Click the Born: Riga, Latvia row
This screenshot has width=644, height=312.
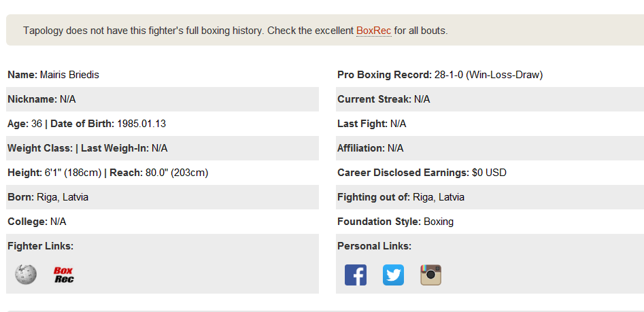click(x=163, y=197)
